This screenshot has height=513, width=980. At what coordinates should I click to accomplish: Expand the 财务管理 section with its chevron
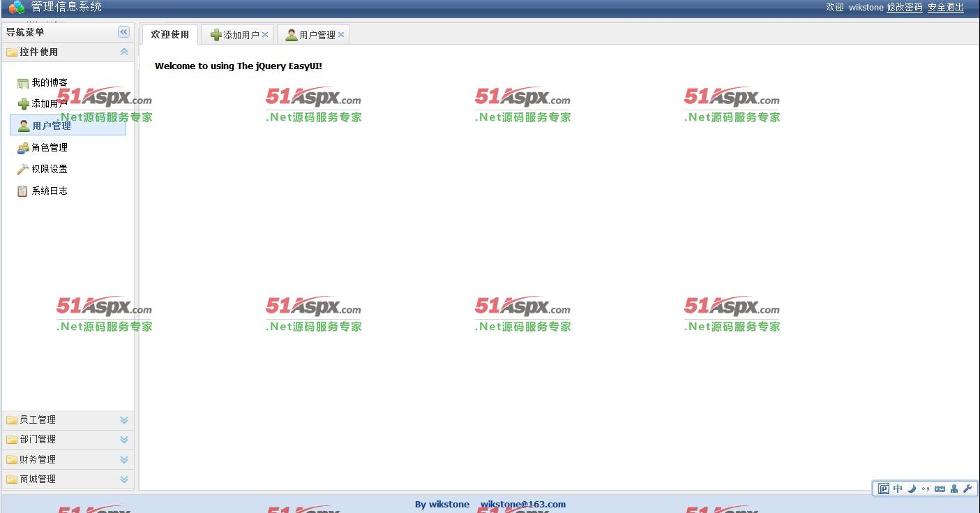click(x=124, y=460)
